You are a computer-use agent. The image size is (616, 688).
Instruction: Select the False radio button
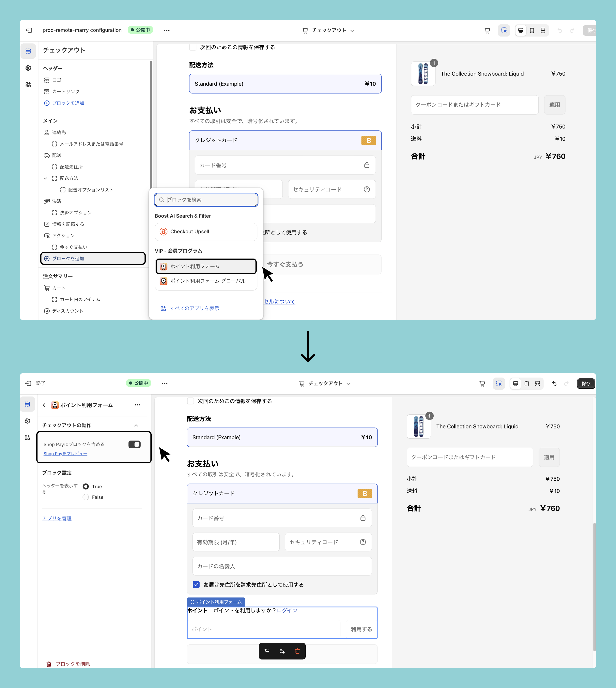[86, 497]
